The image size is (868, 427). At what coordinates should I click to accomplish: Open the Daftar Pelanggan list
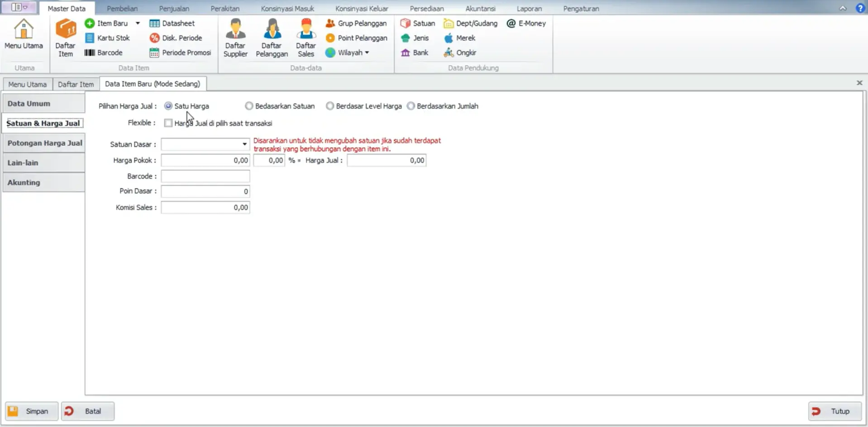[272, 38]
